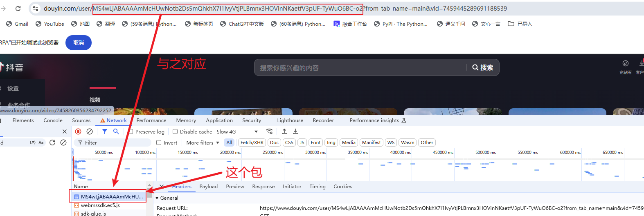The image size is (644, 216).
Task: Clear the network log
Action: pos(90,131)
